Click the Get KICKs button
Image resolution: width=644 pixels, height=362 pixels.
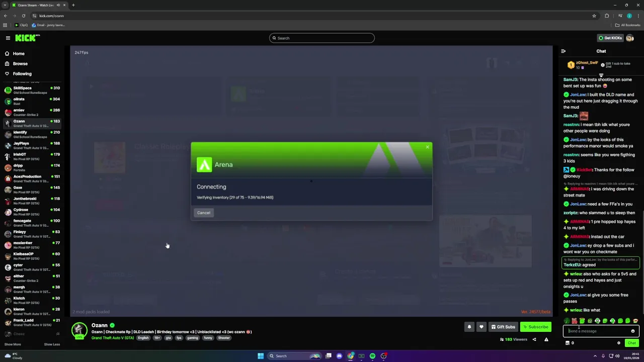610,38
